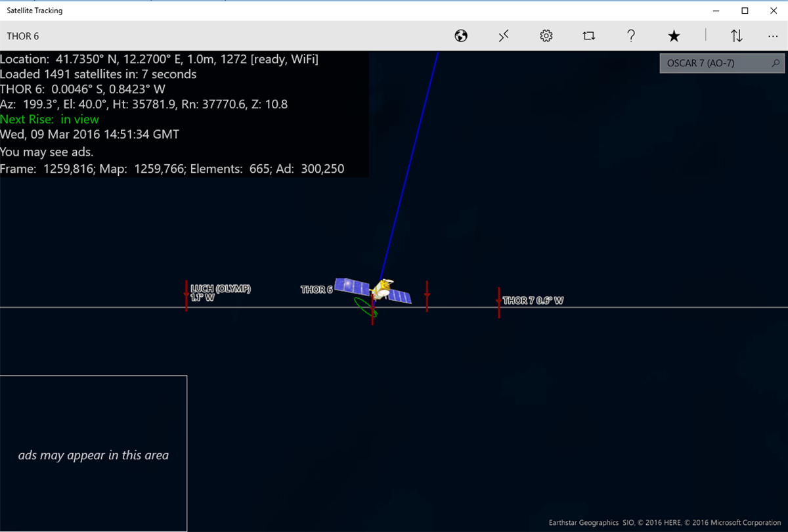788x532 pixels.
Task: Click the Frame/Map/Elements status line
Action: point(172,169)
